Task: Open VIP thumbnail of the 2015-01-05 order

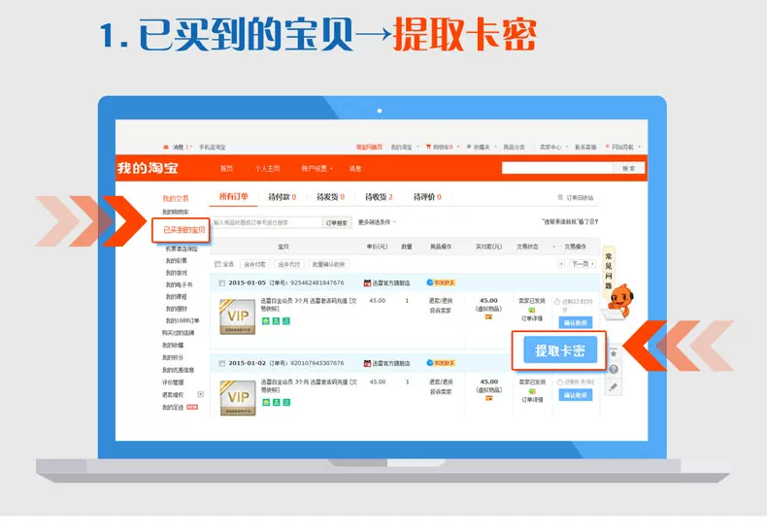Action: 238,316
